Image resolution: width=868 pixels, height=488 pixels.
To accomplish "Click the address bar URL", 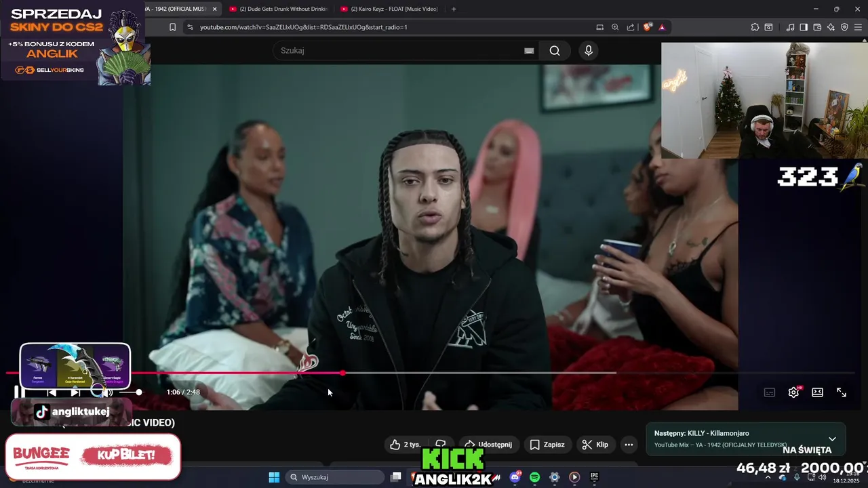I will (303, 27).
